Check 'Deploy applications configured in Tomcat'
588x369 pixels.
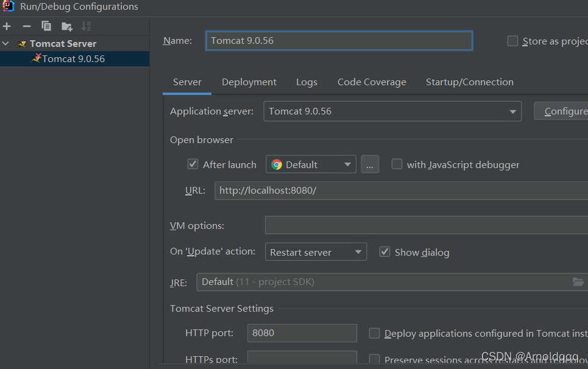tap(375, 333)
